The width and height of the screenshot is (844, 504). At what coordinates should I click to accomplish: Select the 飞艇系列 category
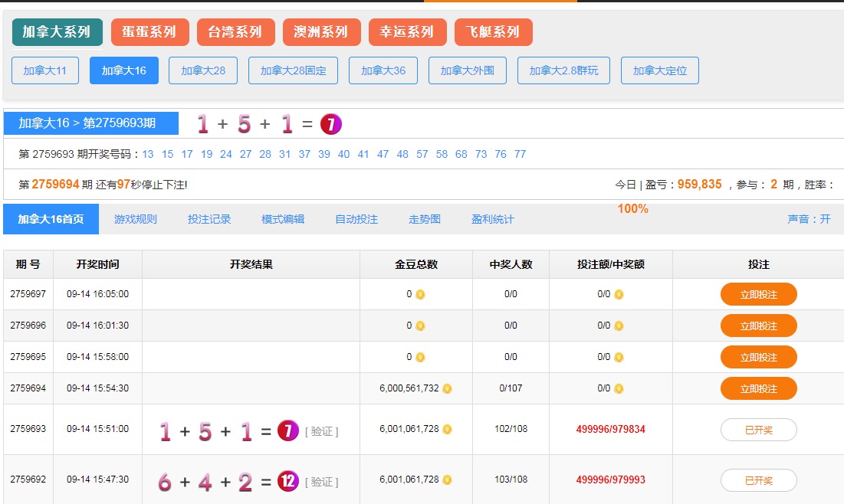pos(493,32)
